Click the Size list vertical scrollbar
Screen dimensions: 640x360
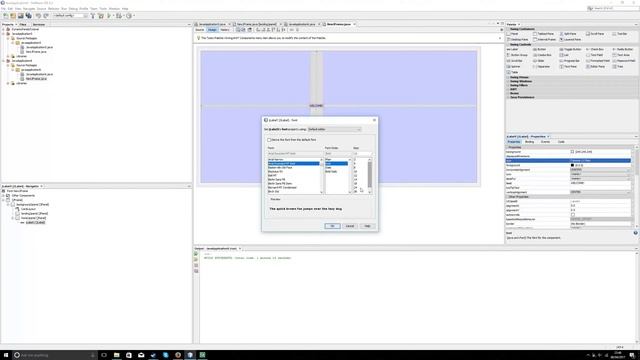(370, 176)
